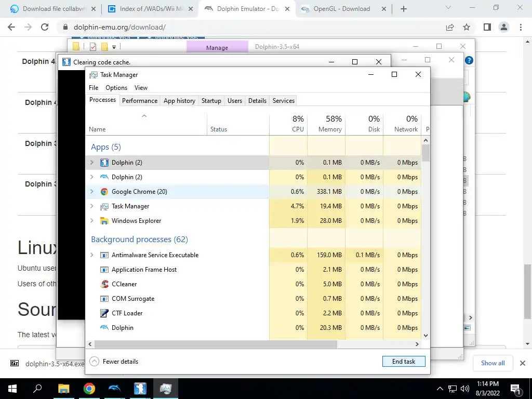
Task: Show hidden system tray icons
Action: pos(440,389)
